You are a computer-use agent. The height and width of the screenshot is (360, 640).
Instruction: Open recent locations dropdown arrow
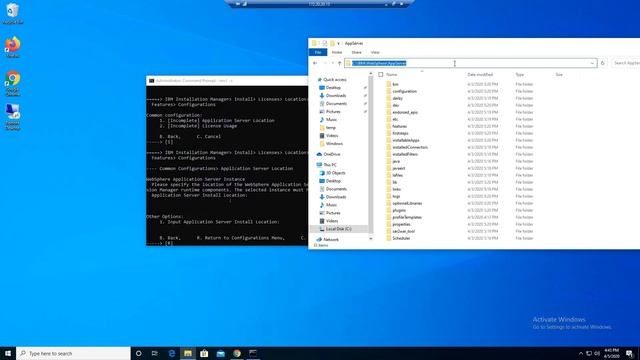click(x=333, y=63)
